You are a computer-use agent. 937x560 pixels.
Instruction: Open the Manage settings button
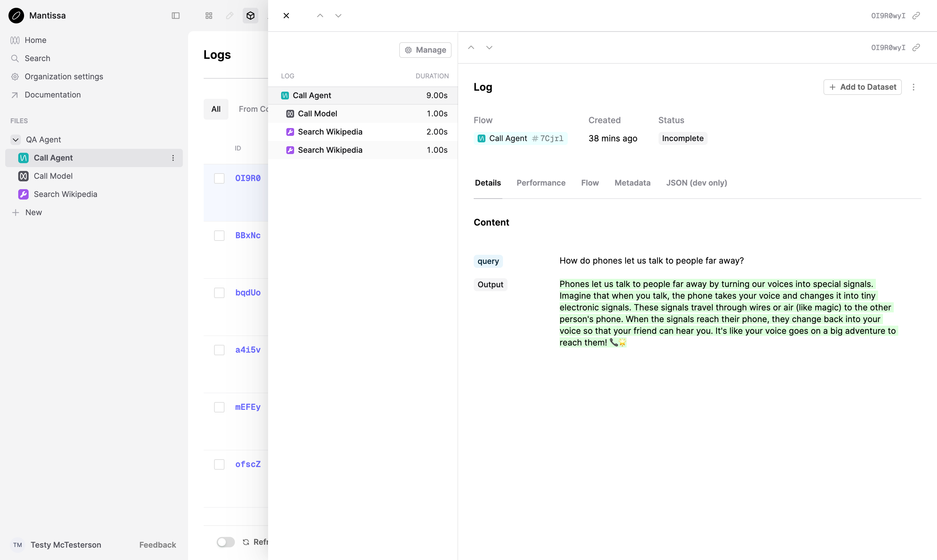point(425,50)
